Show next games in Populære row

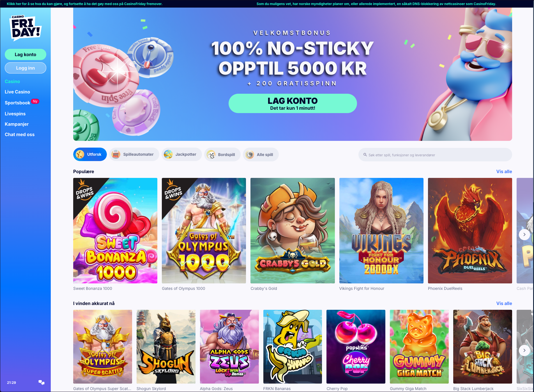click(x=524, y=234)
